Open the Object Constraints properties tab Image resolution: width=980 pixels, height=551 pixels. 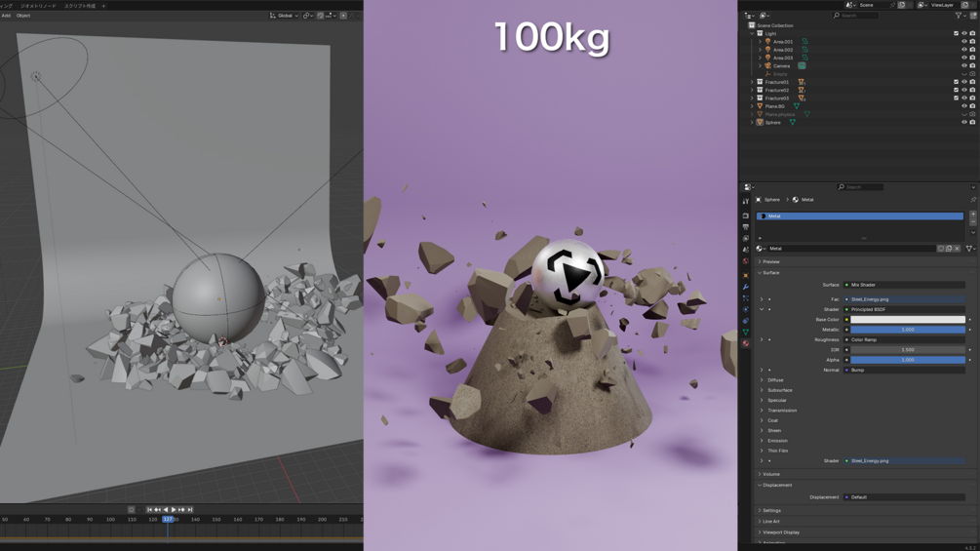(746, 321)
